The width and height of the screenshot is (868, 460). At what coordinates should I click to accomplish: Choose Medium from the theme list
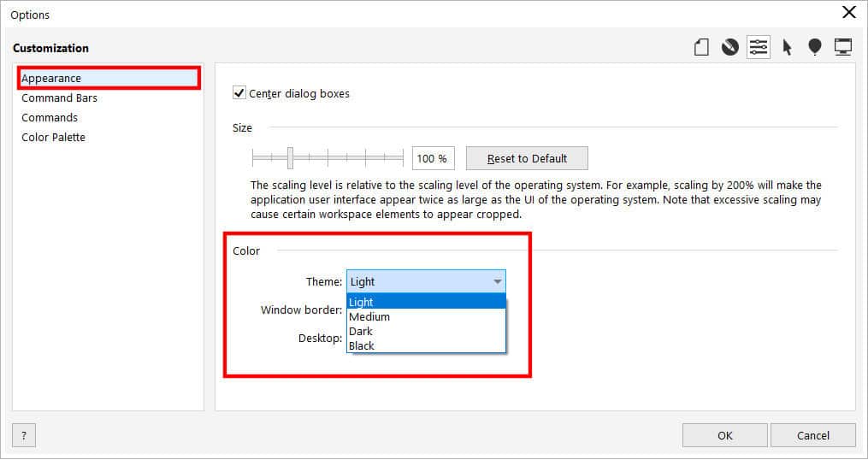tap(369, 316)
